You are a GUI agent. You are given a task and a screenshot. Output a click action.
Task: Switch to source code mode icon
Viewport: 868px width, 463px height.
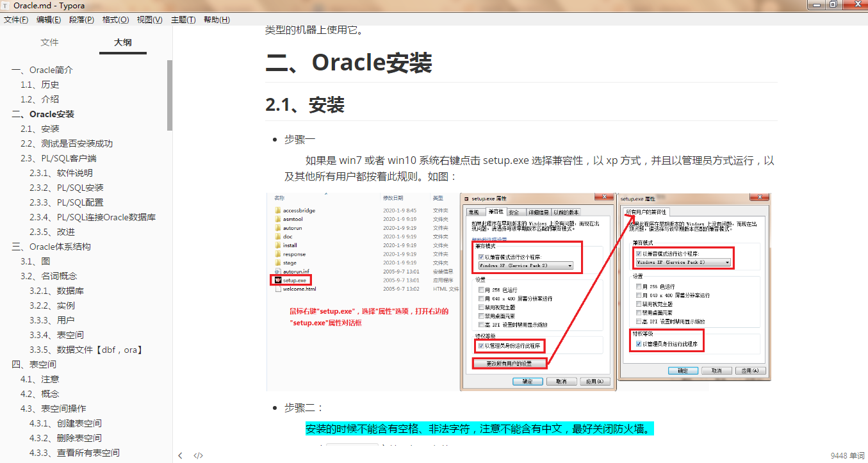tap(199, 456)
